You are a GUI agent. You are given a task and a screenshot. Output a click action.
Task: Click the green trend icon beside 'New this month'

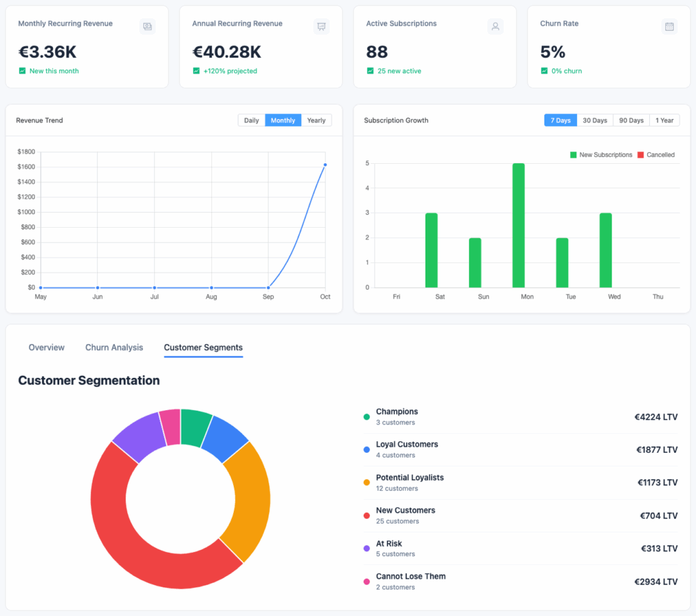22,71
